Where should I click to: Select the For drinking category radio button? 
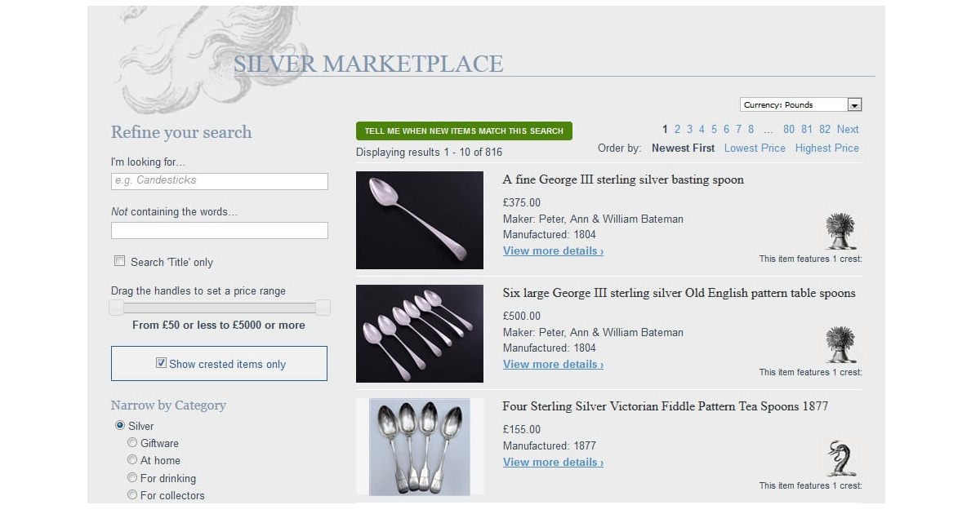click(x=132, y=477)
